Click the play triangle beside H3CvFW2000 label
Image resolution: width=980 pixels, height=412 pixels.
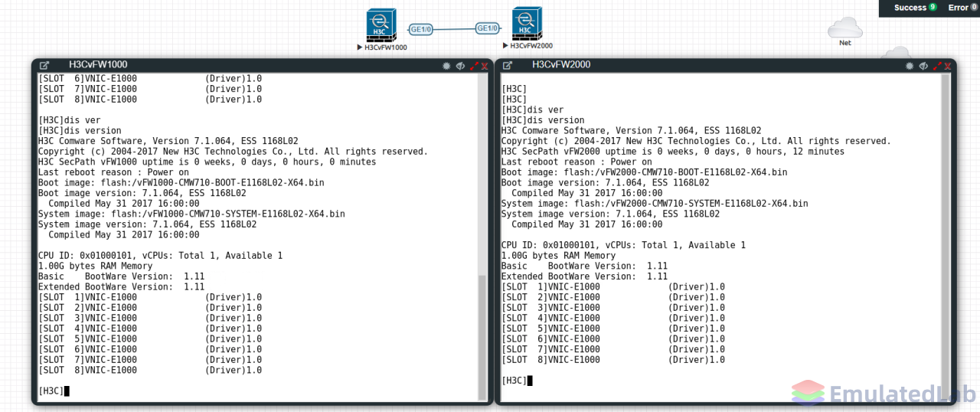[x=506, y=46]
